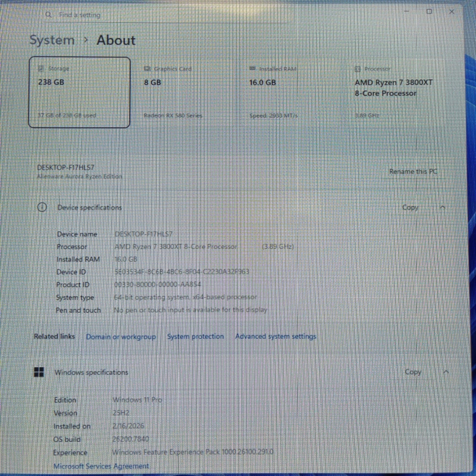This screenshot has width=476, height=476.
Task: Copy the Windows specifications
Action: point(413,372)
